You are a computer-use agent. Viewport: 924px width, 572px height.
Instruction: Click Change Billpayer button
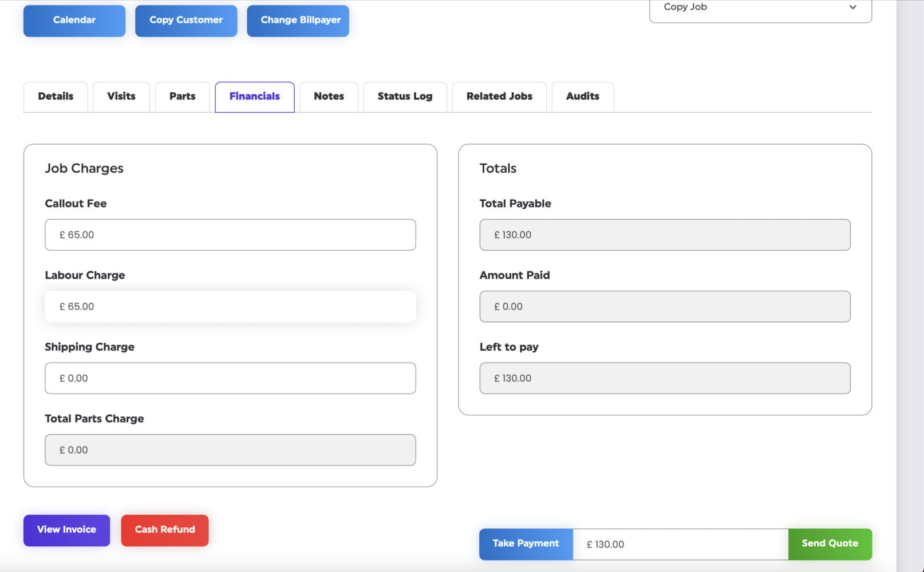coord(298,20)
